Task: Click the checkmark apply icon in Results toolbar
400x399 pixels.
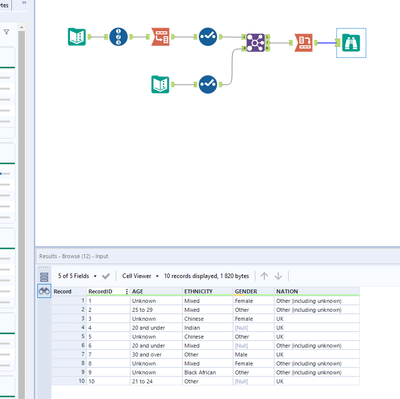Action: point(106,276)
